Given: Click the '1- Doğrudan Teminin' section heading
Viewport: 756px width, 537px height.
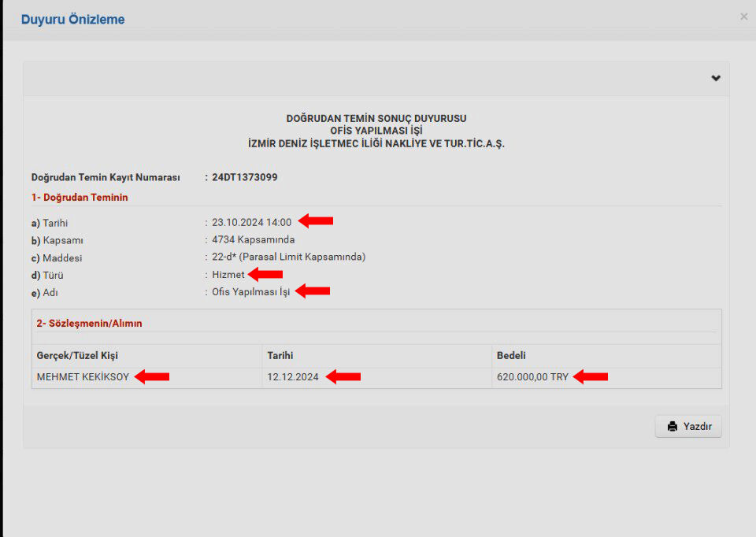Looking at the screenshot, I should [80, 197].
